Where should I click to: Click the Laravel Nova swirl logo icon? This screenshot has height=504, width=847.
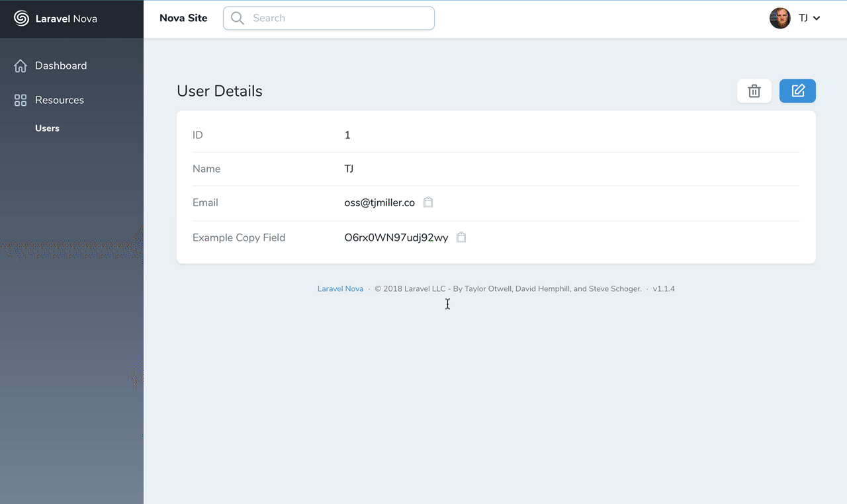coord(22,19)
